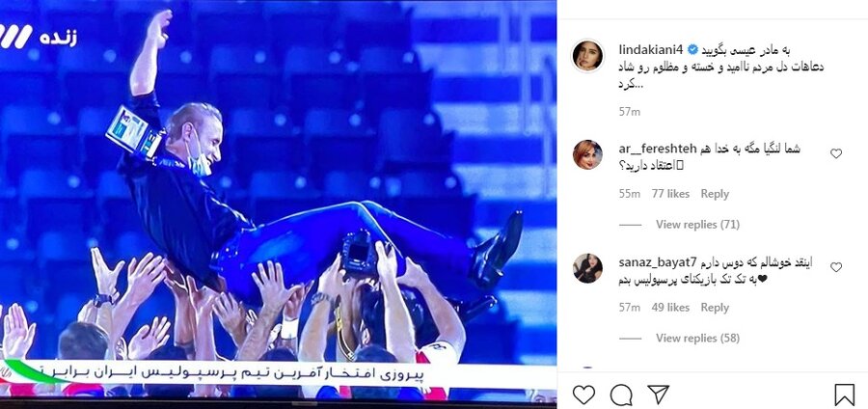Open the ar__fereshteh username link

(x=650, y=149)
